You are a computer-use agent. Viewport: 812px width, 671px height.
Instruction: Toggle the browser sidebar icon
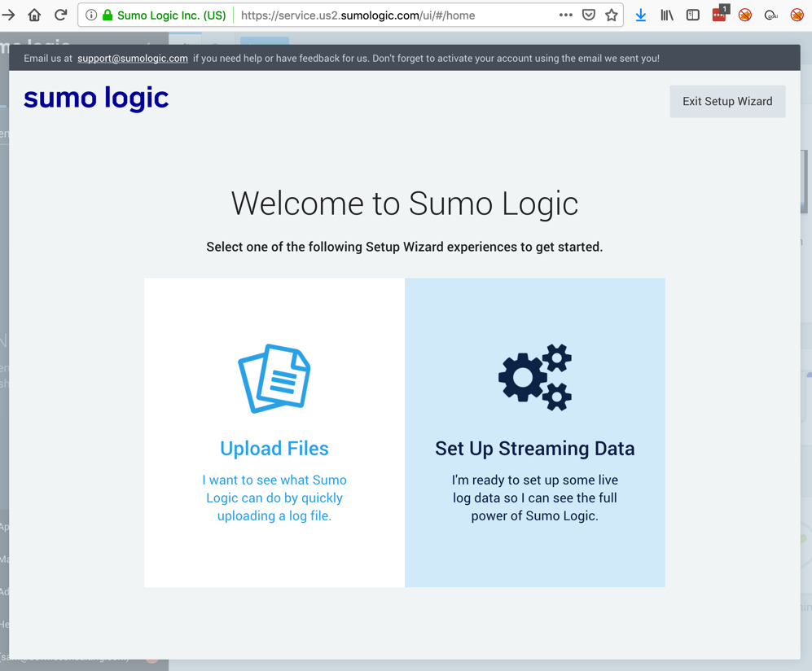(693, 15)
